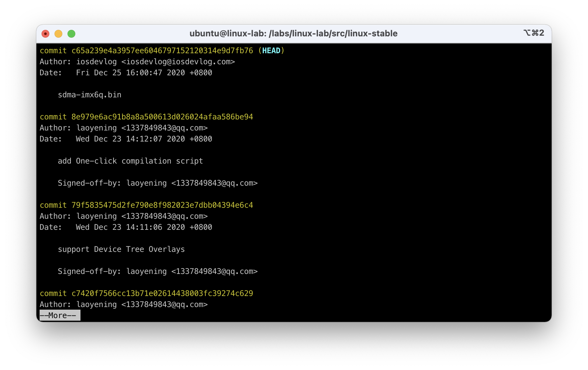Click Signed-off-by line below One-click compilation script

pyautogui.click(x=158, y=183)
